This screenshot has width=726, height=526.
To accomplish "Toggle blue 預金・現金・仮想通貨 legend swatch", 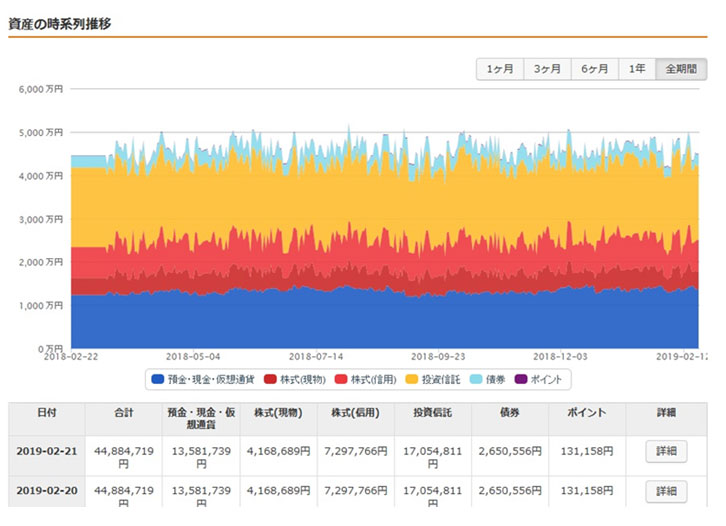I will point(158,379).
